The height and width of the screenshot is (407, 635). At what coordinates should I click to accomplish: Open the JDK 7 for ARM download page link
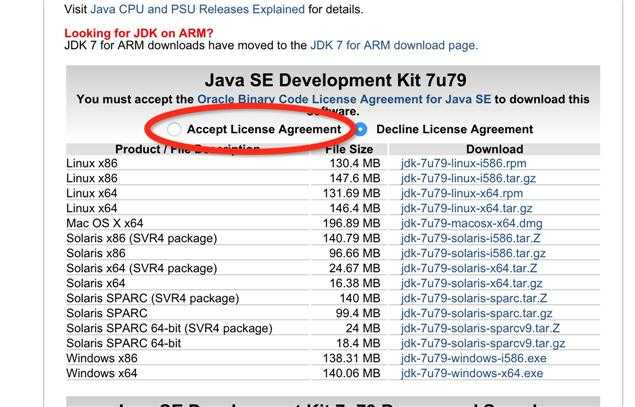[x=394, y=45]
